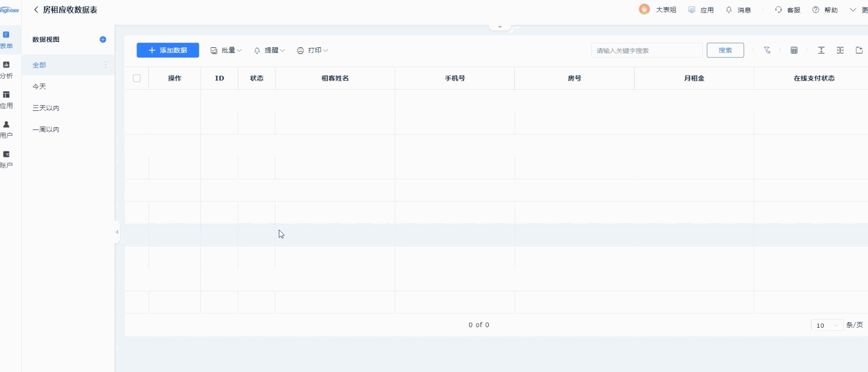Viewport: 868px width, 372px height.
Task: Click the row height adjustment icon
Action: point(821,50)
